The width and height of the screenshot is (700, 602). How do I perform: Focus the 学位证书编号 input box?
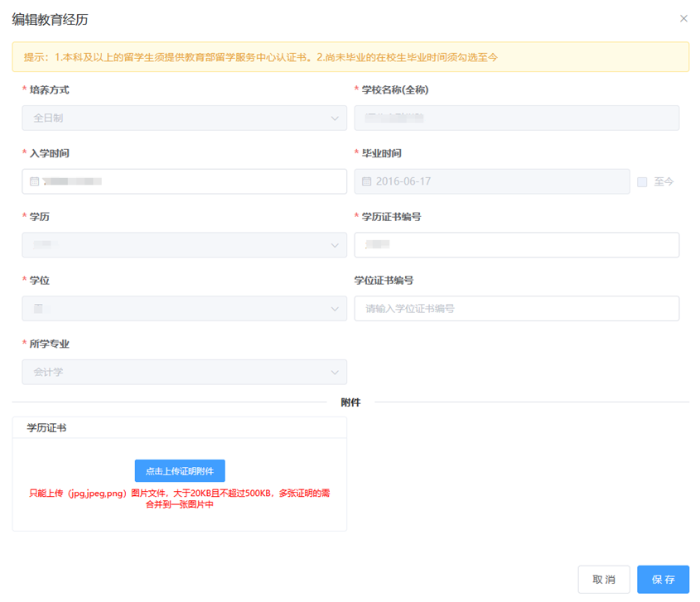(x=516, y=309)
